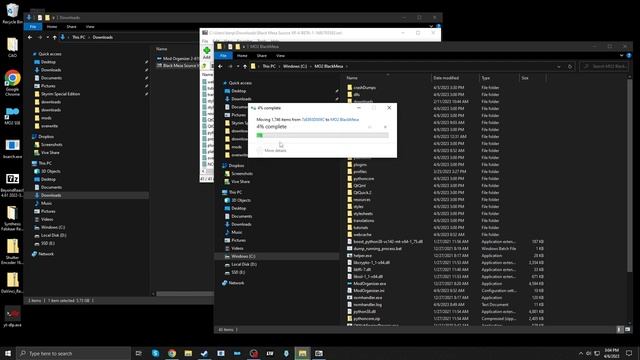Select Mod Organizer file in Downloads window
This screenshot has height=360, width=640.
pyautogui.click(x=181, y=59)
